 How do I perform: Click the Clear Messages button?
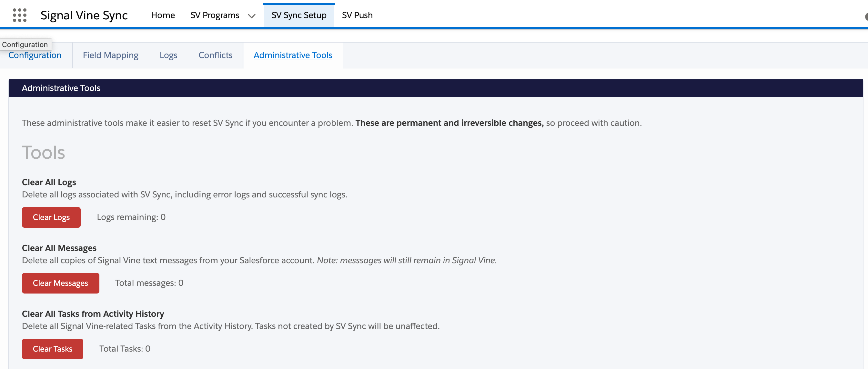coord(60,283)
